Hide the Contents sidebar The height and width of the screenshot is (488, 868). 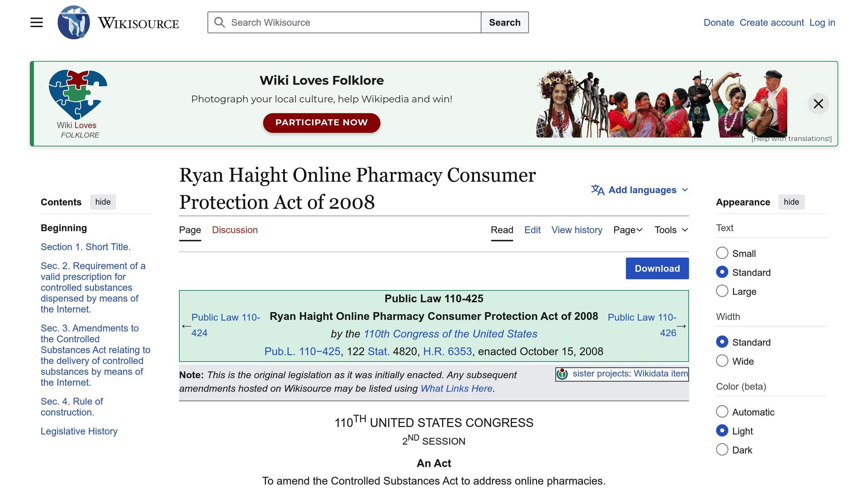(x=103, y=202)
